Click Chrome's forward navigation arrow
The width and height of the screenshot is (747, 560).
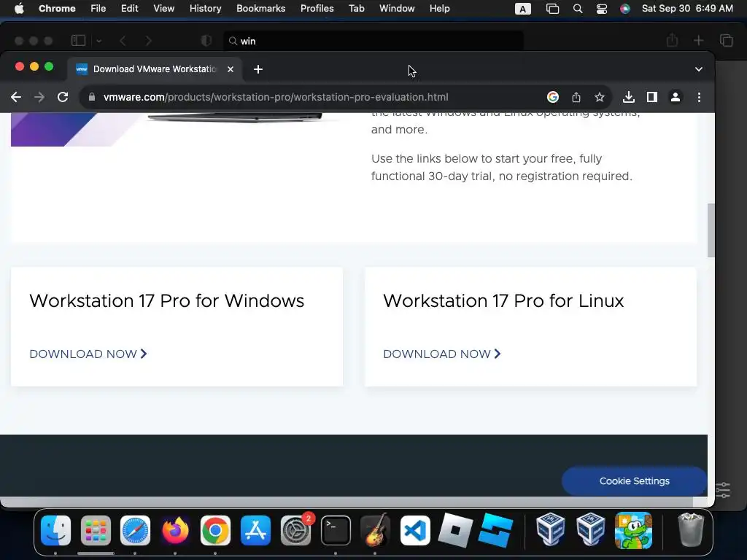pyautogui.click(x=39, y=97)
